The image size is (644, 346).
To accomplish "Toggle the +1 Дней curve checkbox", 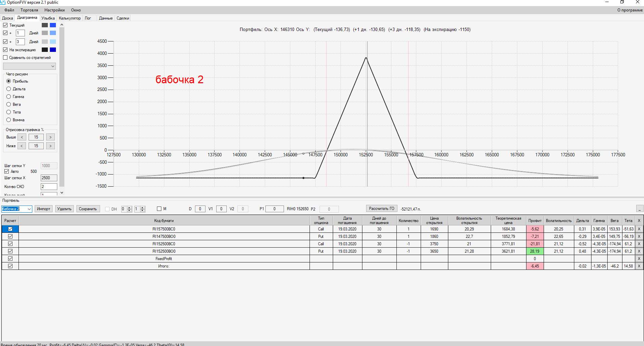I will [x=5, y=33].
